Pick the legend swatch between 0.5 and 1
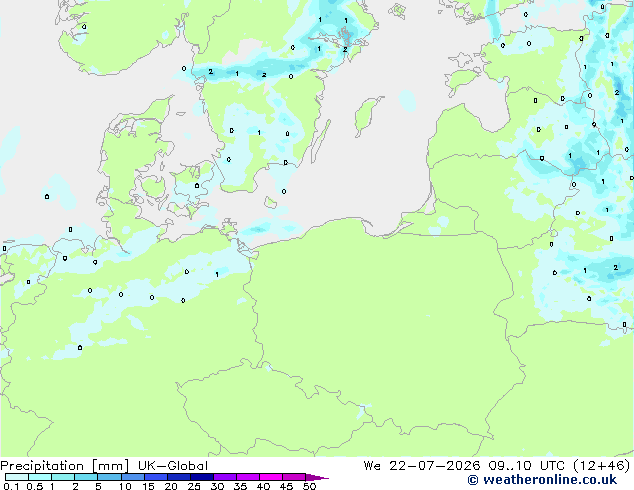The height and width of the screenshot is (490, 634). coord(40,477)
